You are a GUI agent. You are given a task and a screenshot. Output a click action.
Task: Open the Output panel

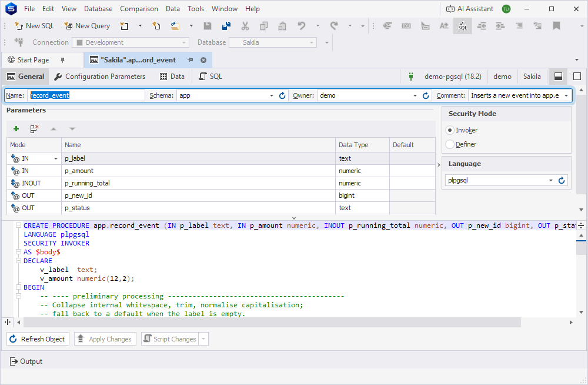tap(26, 361)
